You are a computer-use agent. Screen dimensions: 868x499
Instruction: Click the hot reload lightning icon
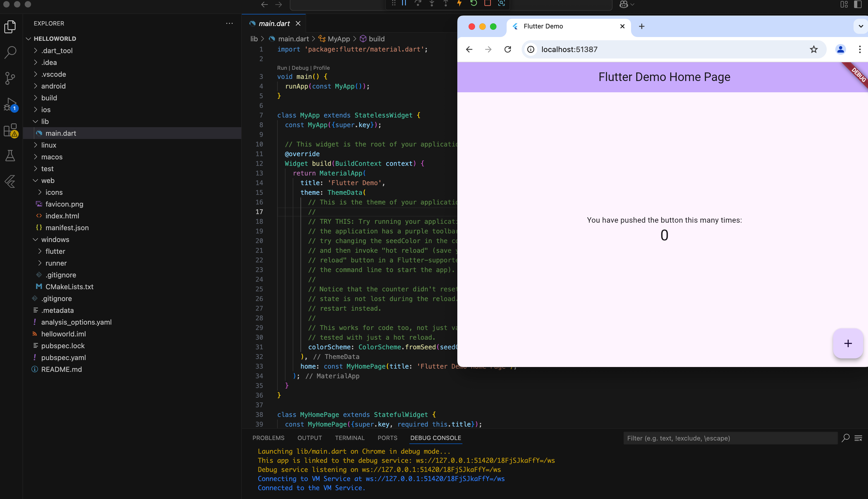tap(459, 3)
